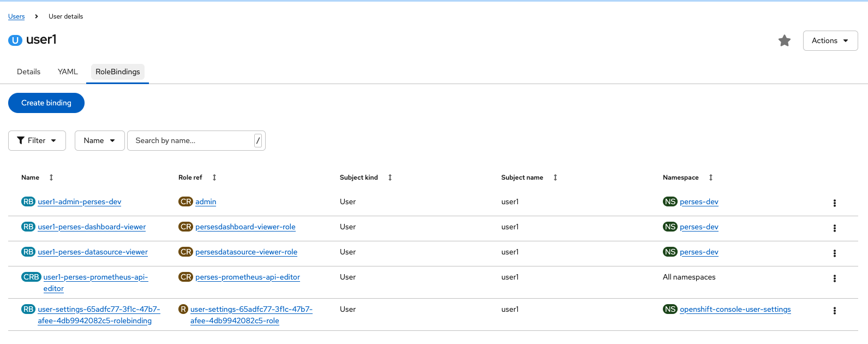
Task: Open kebab menu for user1-perses-datasource-viewer row
Action: 834,253
